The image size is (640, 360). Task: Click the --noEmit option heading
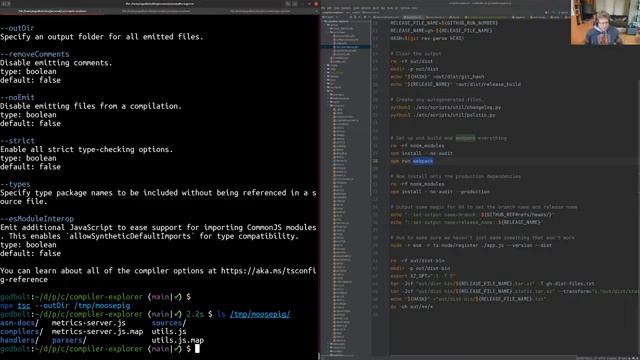(17, 98)
